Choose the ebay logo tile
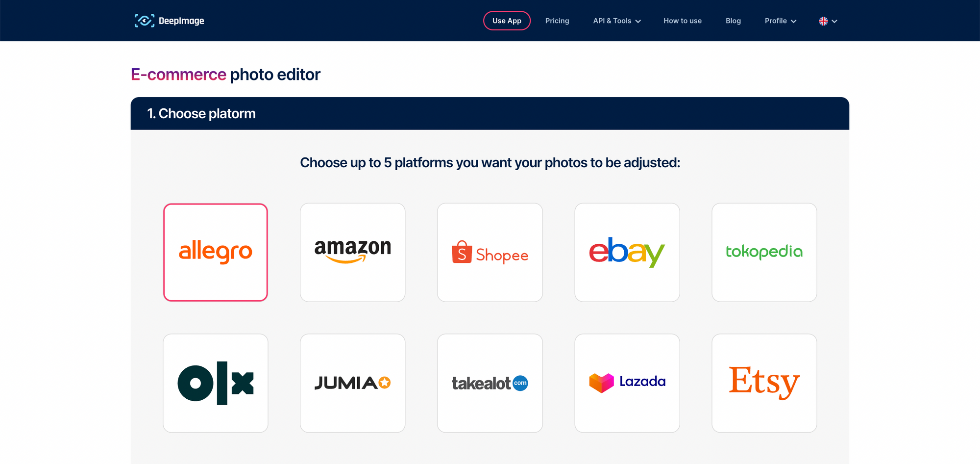The width and height of the screenshot is (980, 464). (x=627, y=252)
